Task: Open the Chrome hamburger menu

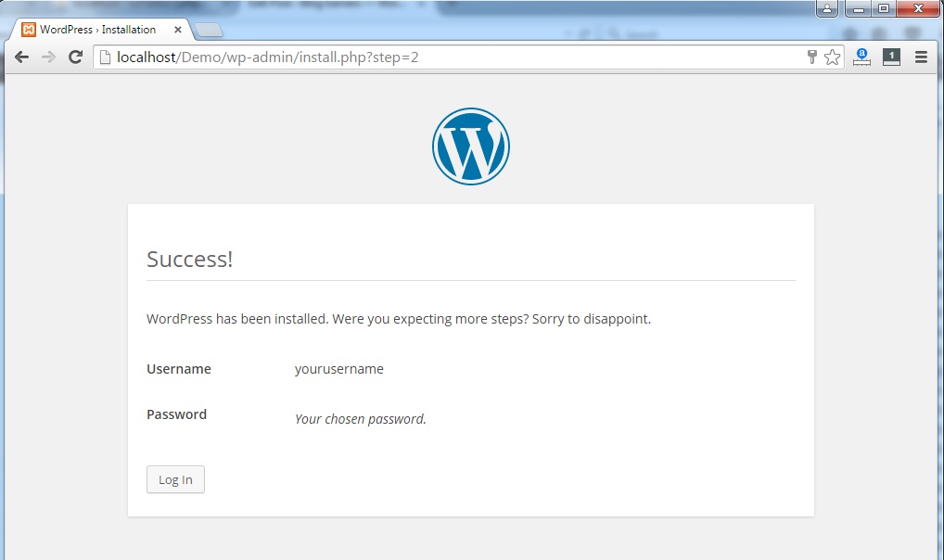Action: (921, 57)
